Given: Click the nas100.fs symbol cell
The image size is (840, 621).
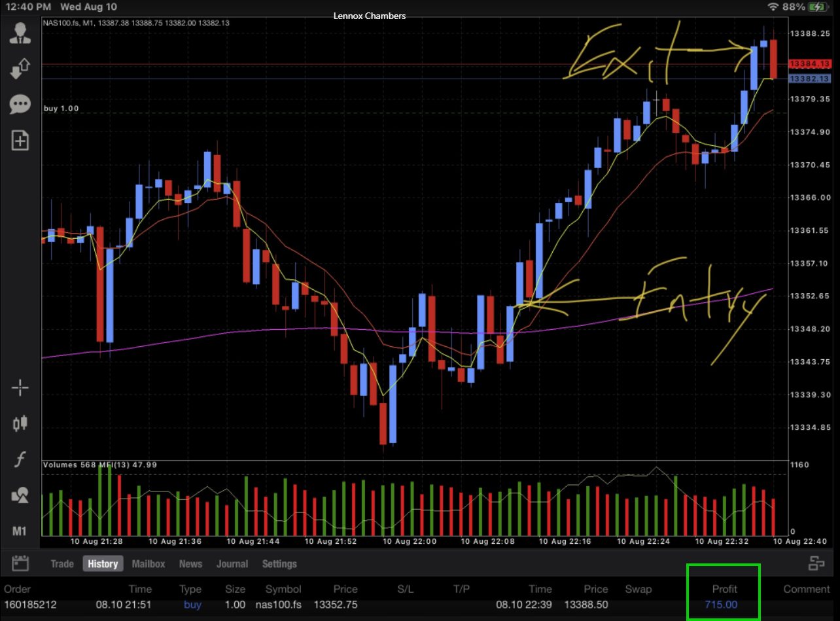Looking at the screenshot, I should click(279, 605).
